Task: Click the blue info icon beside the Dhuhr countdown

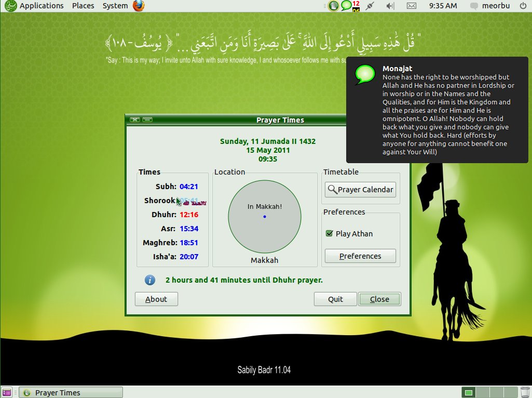Action: click(149, 280)
